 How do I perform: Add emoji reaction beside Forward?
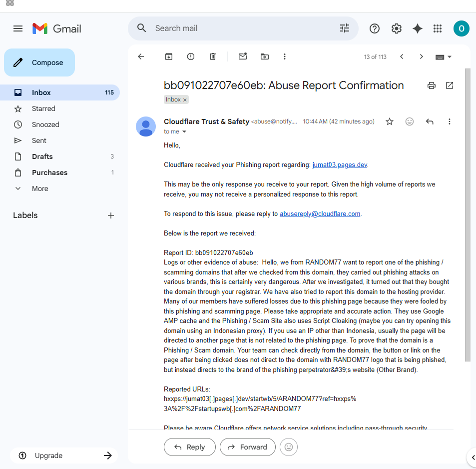click(288, 447)
